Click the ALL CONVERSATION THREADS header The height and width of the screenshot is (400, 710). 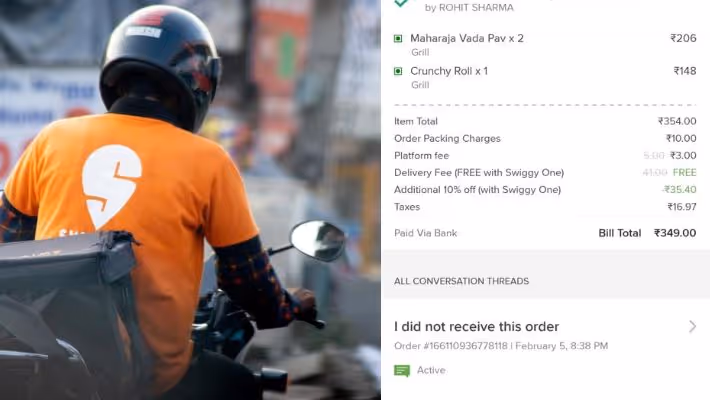[461, 281]
